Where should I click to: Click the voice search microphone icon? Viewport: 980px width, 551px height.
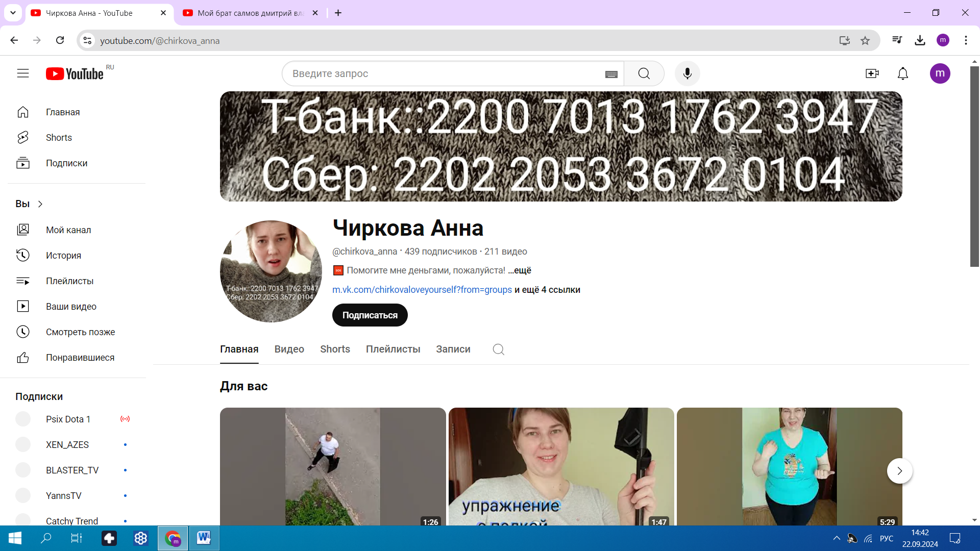[687, 73]
